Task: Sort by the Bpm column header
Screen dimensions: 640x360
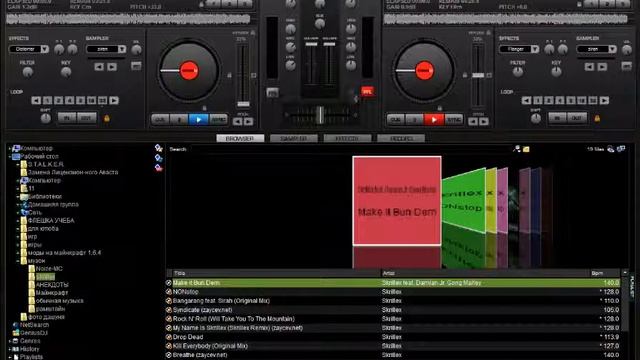Action: coord(605,273)
